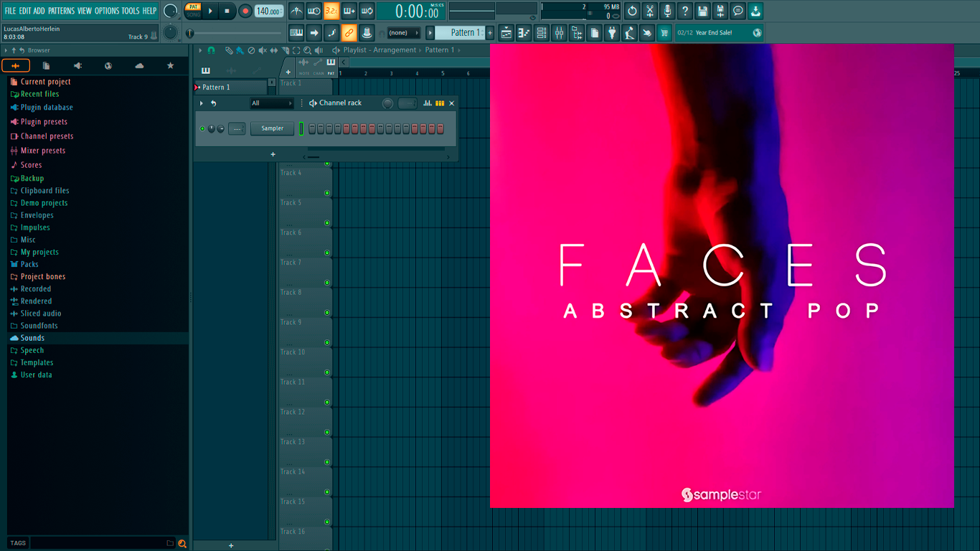
Task: Select the playlist mute tool
Action: coord(263,50)
